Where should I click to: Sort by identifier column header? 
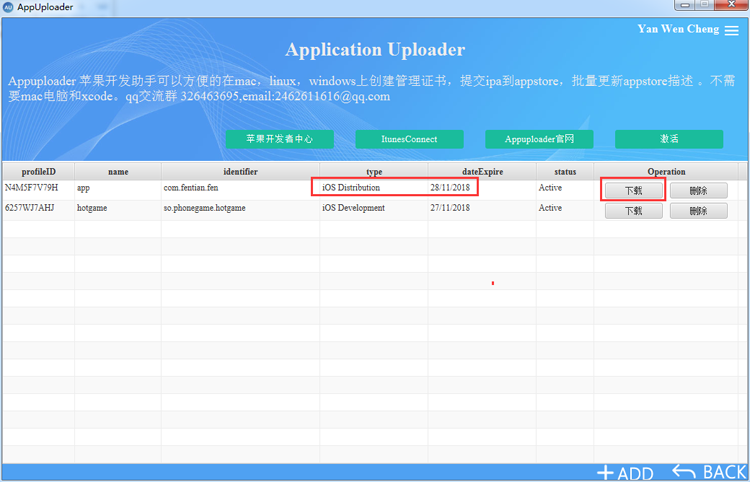click(241, 172)
